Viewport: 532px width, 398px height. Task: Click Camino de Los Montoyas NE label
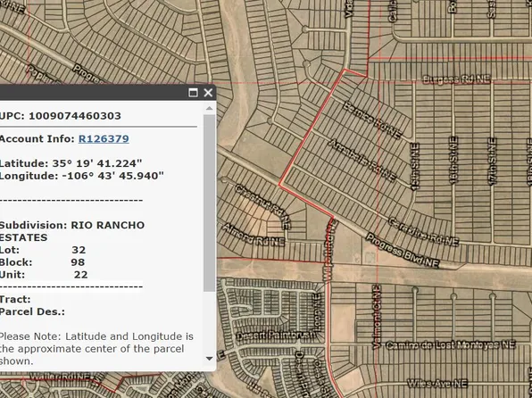click(451, 345)
